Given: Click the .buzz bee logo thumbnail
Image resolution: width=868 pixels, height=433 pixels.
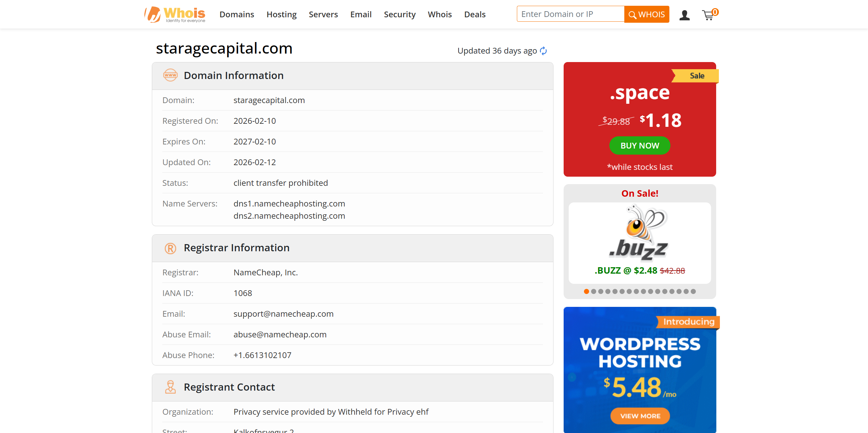Looking at the screenshot, I should 639,232.
